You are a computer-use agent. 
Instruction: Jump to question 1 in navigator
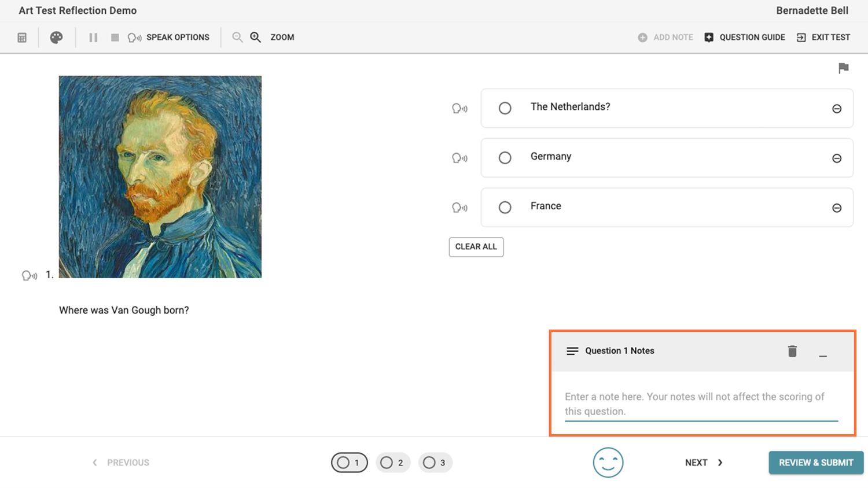tap(350, 463)
